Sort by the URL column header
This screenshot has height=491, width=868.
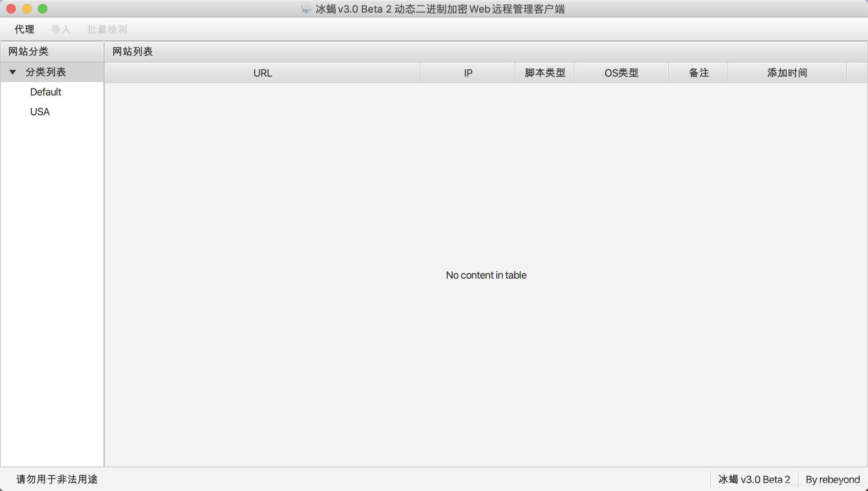tap(262, 73)
